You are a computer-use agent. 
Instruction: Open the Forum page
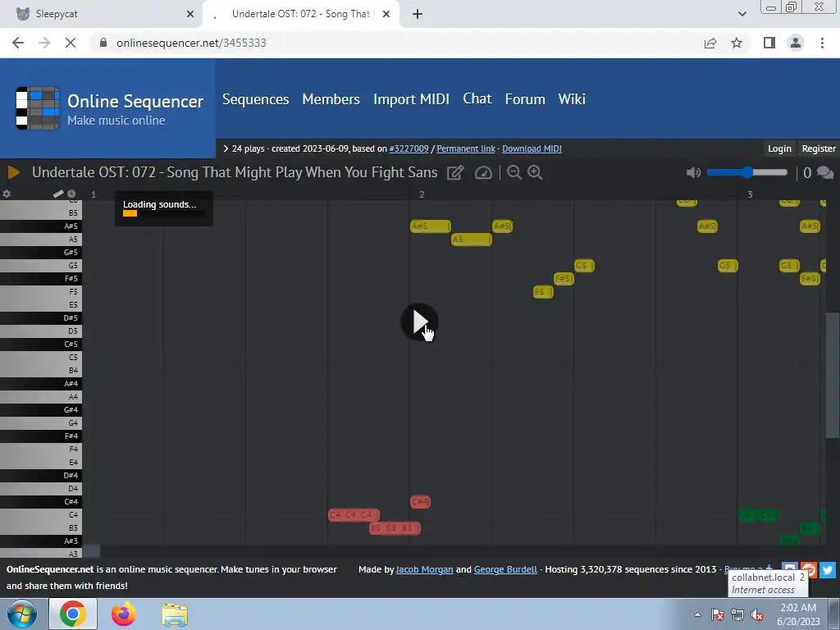[525, 99]
